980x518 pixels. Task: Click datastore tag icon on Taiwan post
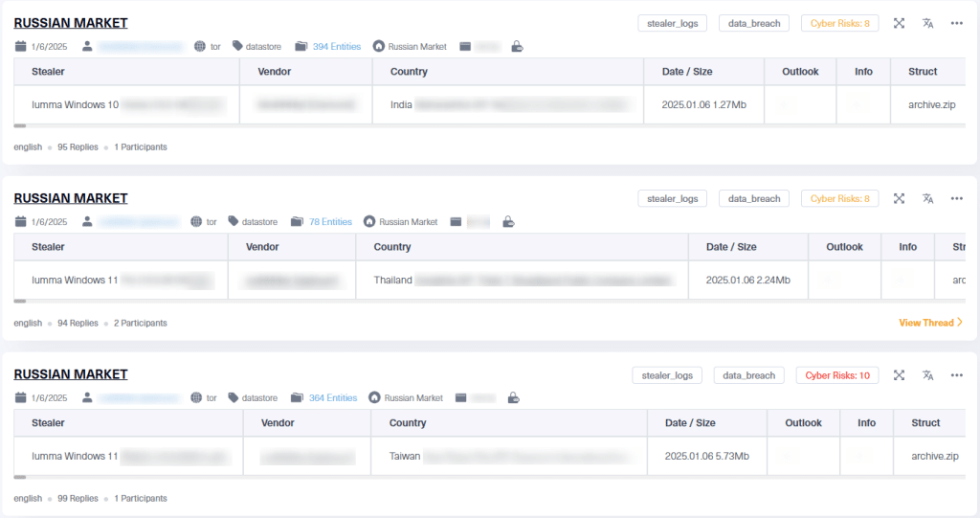234,397
